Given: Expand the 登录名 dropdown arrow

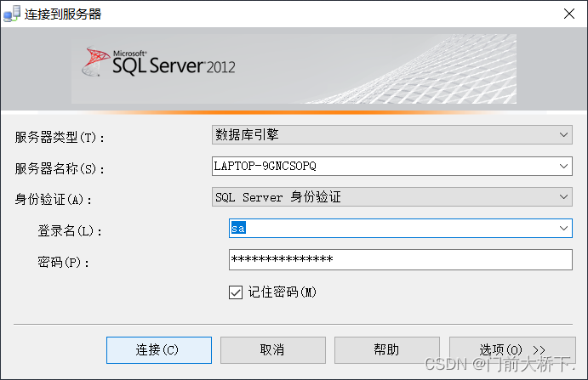Looking at the screenshot, I should 563,229.
